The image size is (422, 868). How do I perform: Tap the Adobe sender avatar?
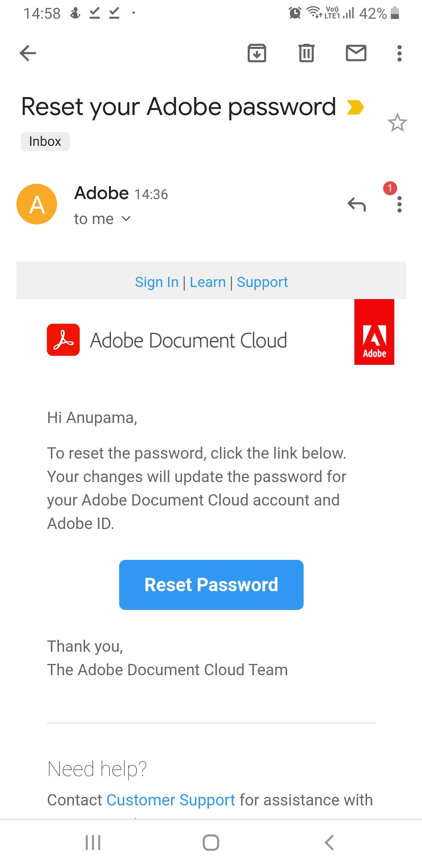[37, 204]
